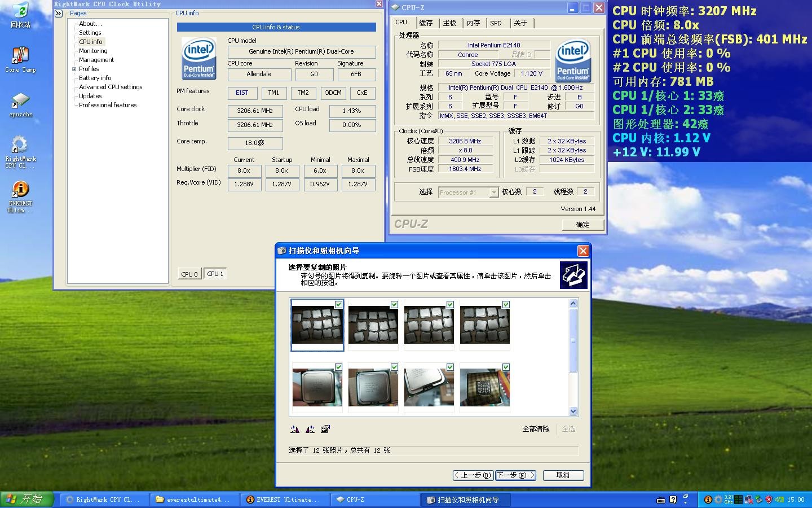Click the 3.21 GHz tray indicator
Image resolution: width=812 pixels, height=508 pixels.
pos(729,500)
